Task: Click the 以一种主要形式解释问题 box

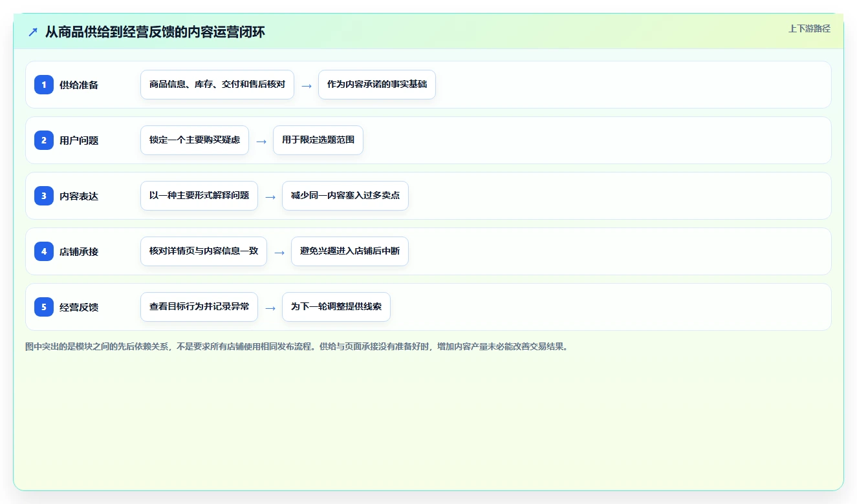Action: tap(199, 196)
